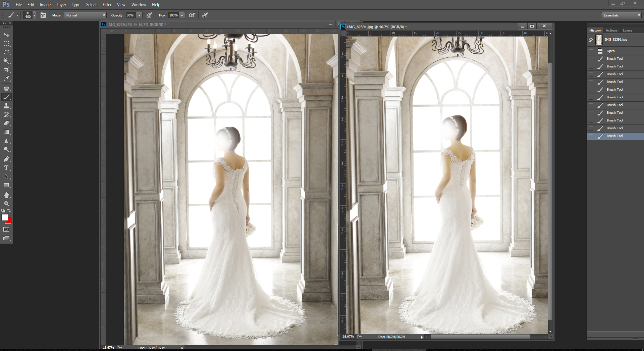Select the Clone Stamp tool
This screenshot has width=644, height=351.
pos(6,106)
